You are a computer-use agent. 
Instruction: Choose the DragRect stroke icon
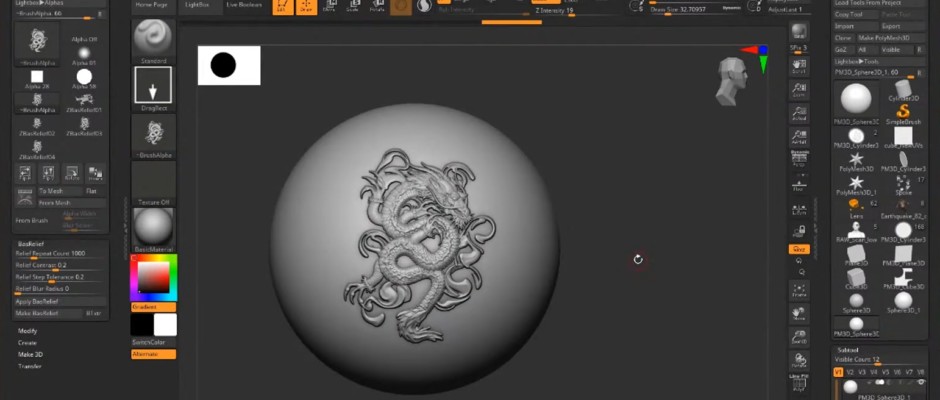pyautogui.click(x=154, y=87)
